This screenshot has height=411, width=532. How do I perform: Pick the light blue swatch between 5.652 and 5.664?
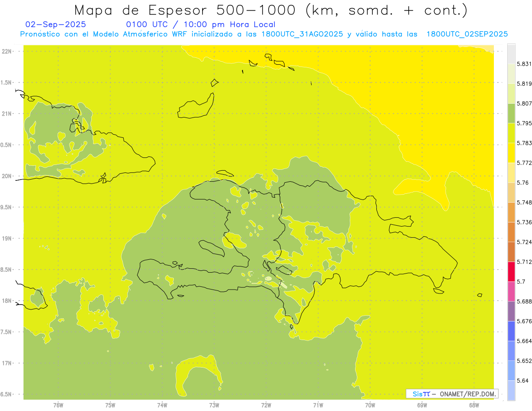click(x=511, y=351)
